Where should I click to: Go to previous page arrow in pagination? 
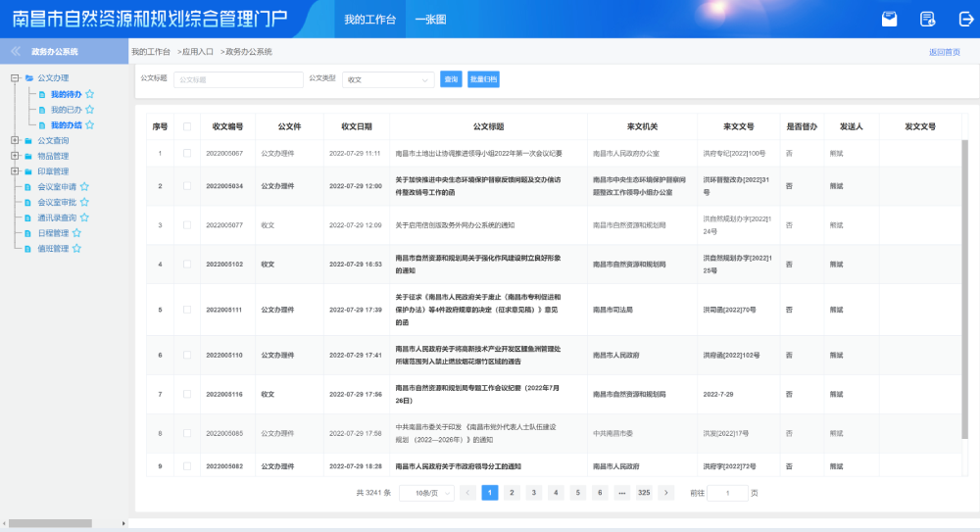click(x=467, y=493)
